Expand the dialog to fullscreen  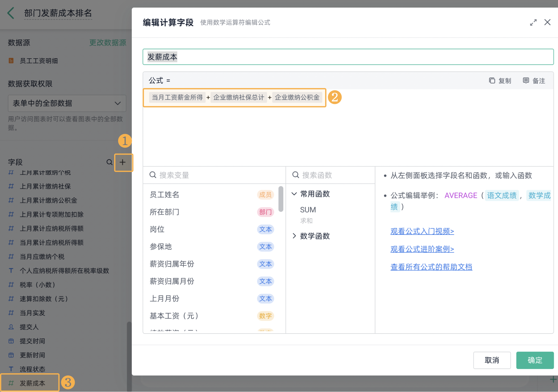pos(533,22)
